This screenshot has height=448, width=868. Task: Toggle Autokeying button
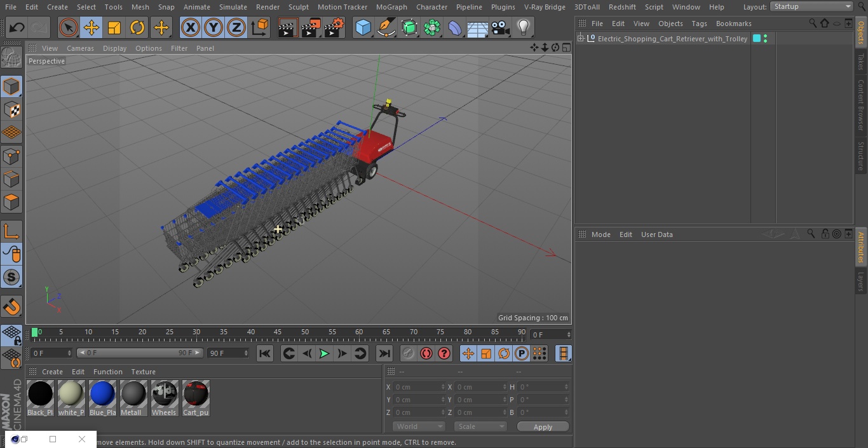pyautogui.click(x=426, y=354)
